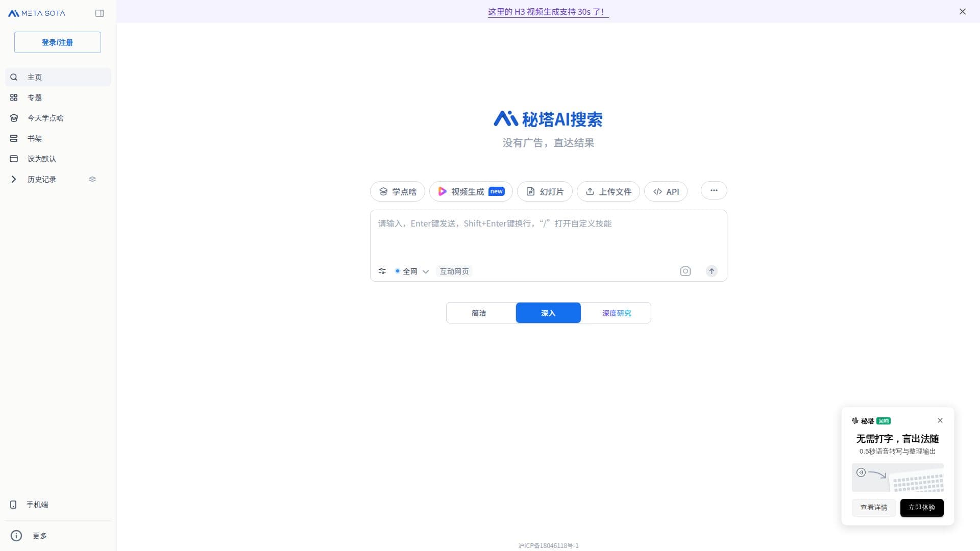Open the 幻灯片 slides tool
Screen dimensions: 980x551
click(545, 191)
